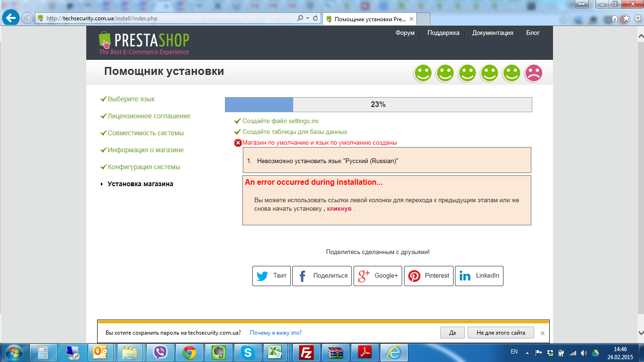Click 'Магазин по умолчанию и язык по умолчанию созданы'
This screenshot has height=362, width=644.
click(x=320, y=143)
